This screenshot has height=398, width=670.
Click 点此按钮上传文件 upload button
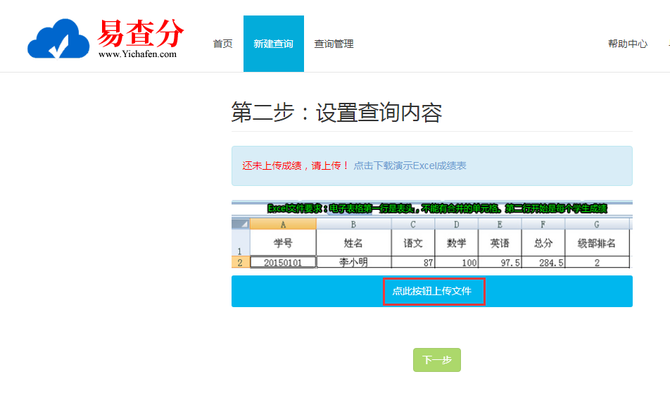432,291
